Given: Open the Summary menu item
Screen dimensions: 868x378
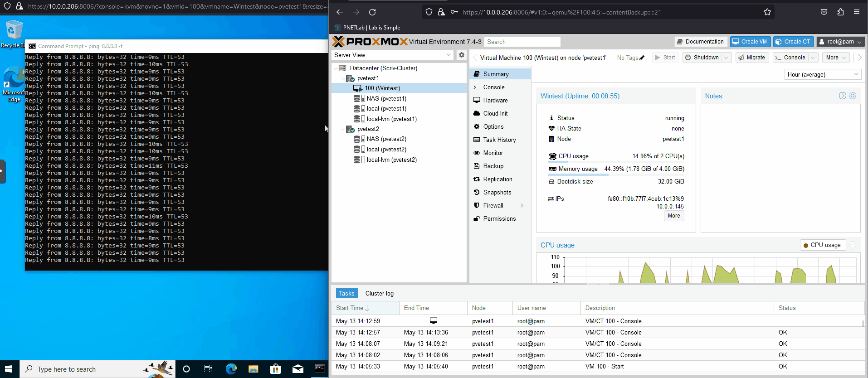Looking at the screenshot, I should [x=500, y=74].
